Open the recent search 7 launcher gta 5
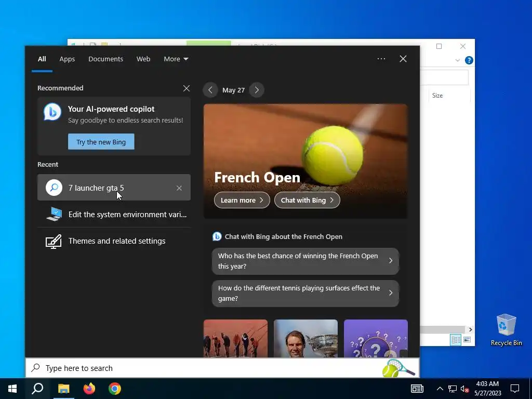The height and width of the screenshot is (399, 532). click(114, 187)
